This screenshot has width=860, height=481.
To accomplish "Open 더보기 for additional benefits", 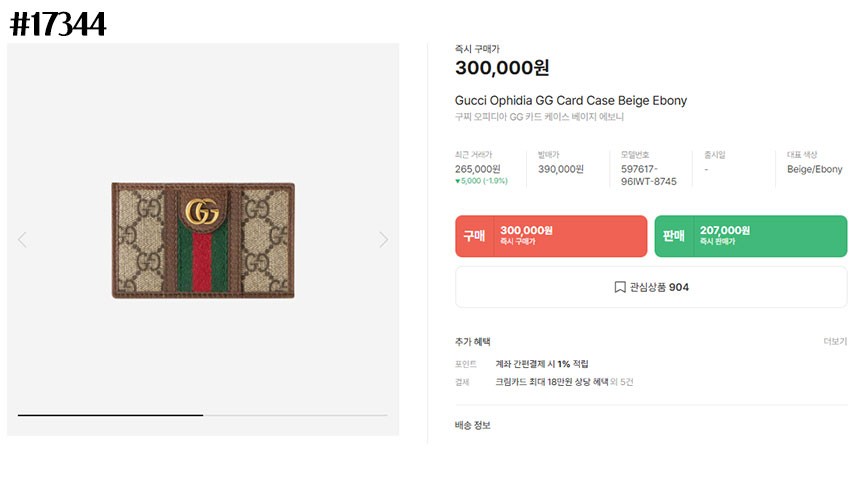I will click(834, 342).
